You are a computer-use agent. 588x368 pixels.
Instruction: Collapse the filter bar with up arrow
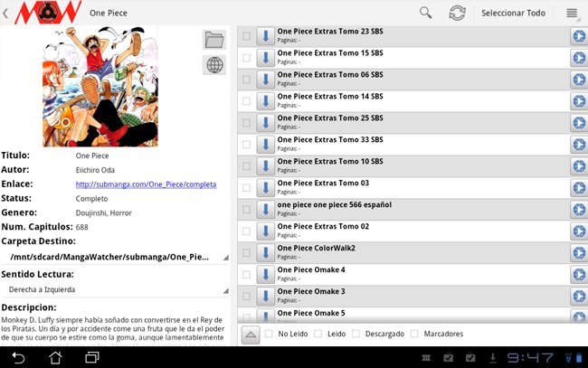pyautogui.click(x=251, y=335)
